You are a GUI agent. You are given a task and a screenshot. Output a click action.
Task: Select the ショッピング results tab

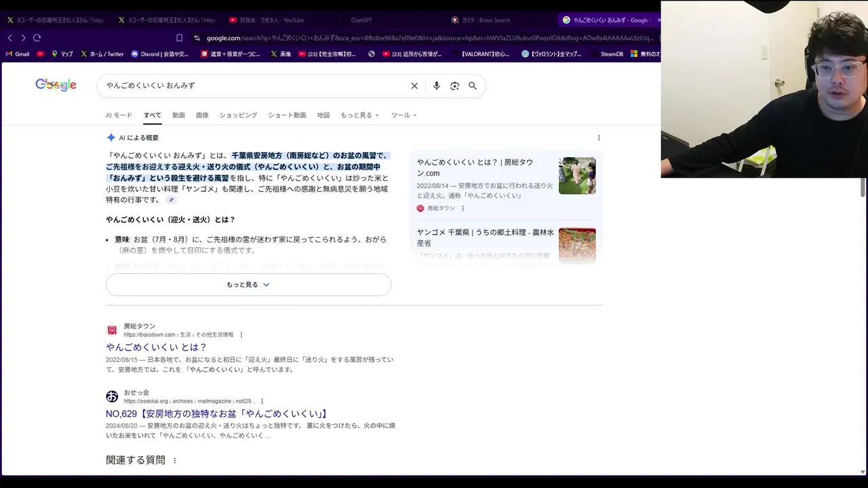[x=238, y=115]
